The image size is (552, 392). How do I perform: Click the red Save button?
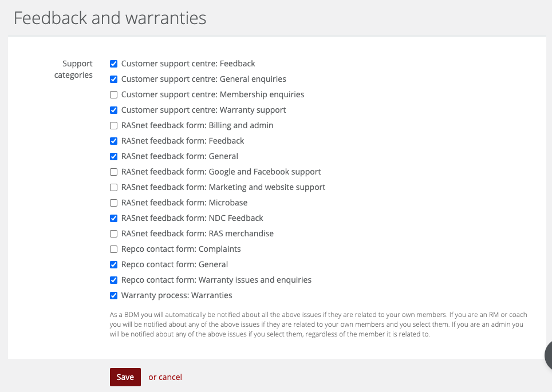125,377
